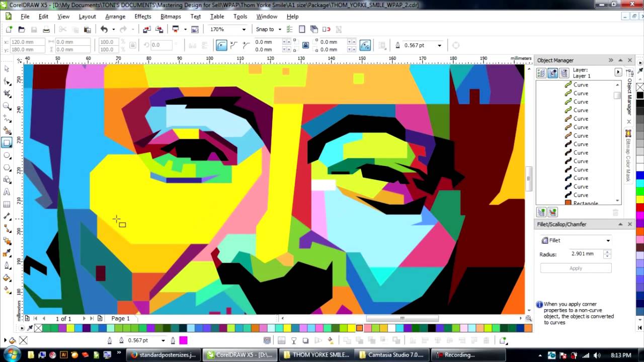Select the Ellipse tool
Screen dimensions: 644x362
pos(7,155)
